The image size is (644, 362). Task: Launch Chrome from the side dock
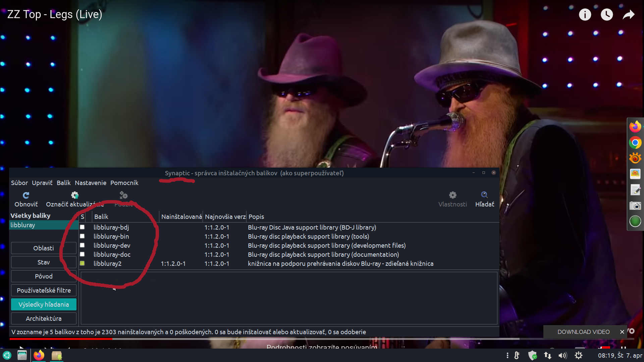click(x=635, y=143)
